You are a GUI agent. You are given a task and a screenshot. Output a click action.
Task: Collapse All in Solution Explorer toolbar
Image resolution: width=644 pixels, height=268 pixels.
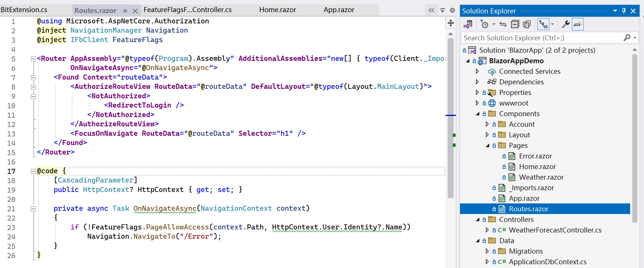tap(515, 24)
